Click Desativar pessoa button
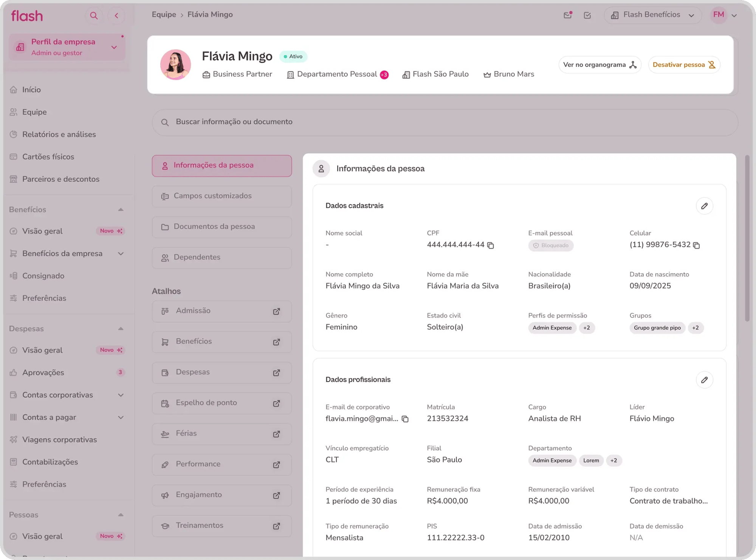The height and width of the screenshot is (560, 756). point(684,65)
